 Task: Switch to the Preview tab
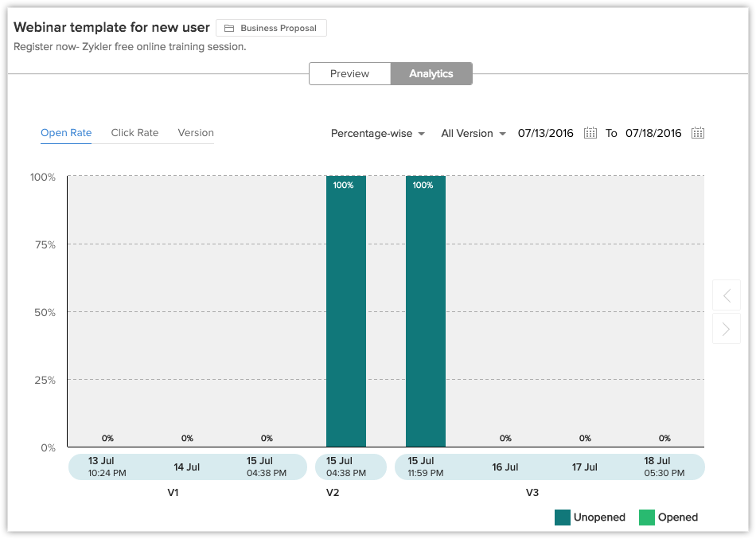[x=349, y=74]
